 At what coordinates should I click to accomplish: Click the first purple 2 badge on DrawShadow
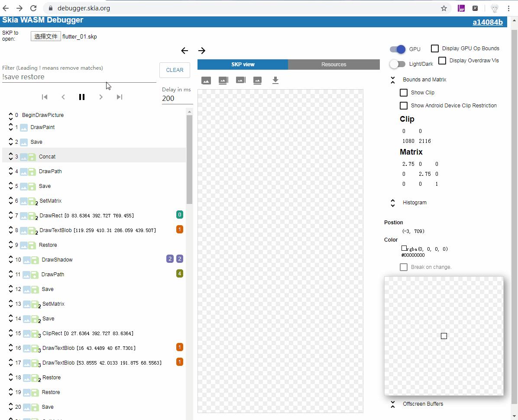170,259
